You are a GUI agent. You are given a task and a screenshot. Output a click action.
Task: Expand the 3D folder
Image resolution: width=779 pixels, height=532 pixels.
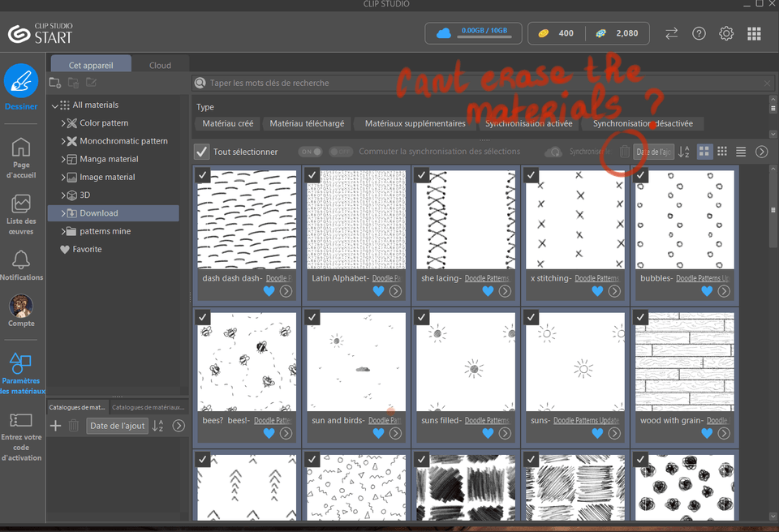[x=63, y=195]
